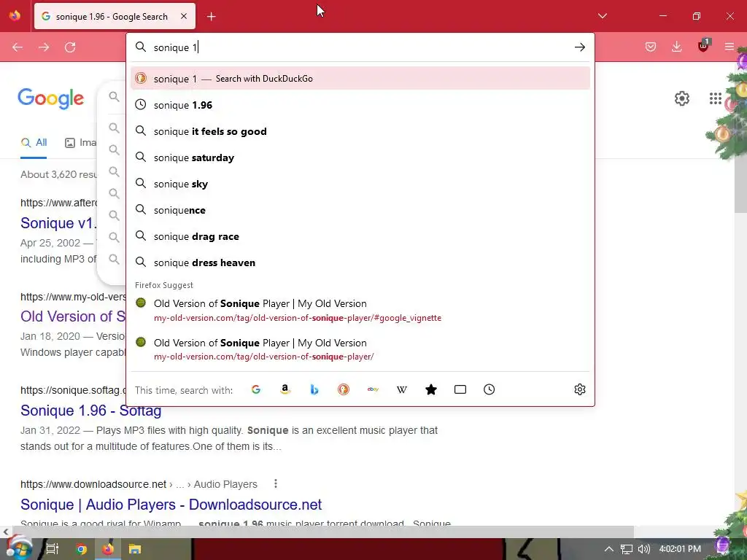The image size is (747, 560).
Task: Go to the Google home logo
Action: click(51, 98)
